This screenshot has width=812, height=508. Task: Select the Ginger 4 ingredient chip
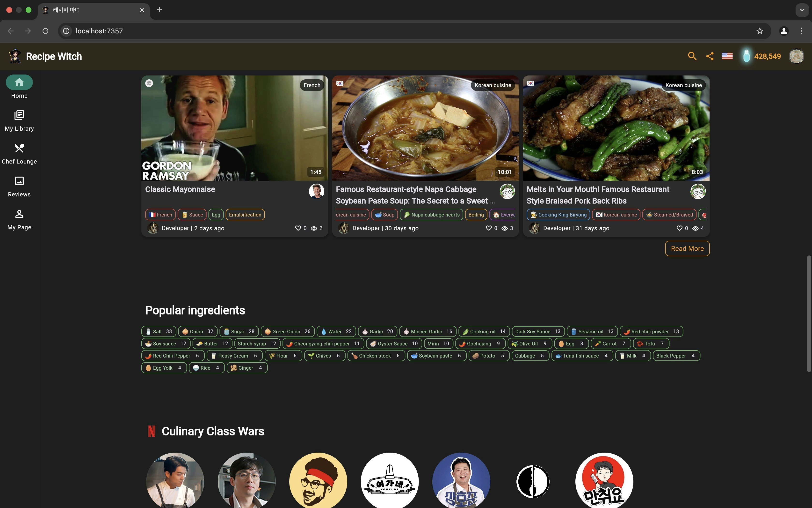[x=247, y=368]
